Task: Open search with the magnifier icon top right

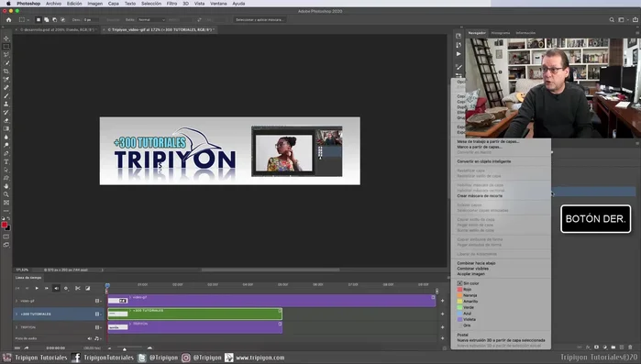Action: pos(612,19)
